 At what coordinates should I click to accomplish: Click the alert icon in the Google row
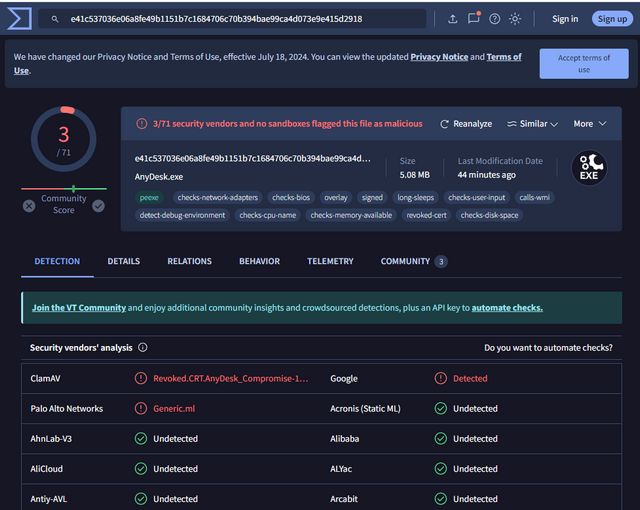coord(441,378)
